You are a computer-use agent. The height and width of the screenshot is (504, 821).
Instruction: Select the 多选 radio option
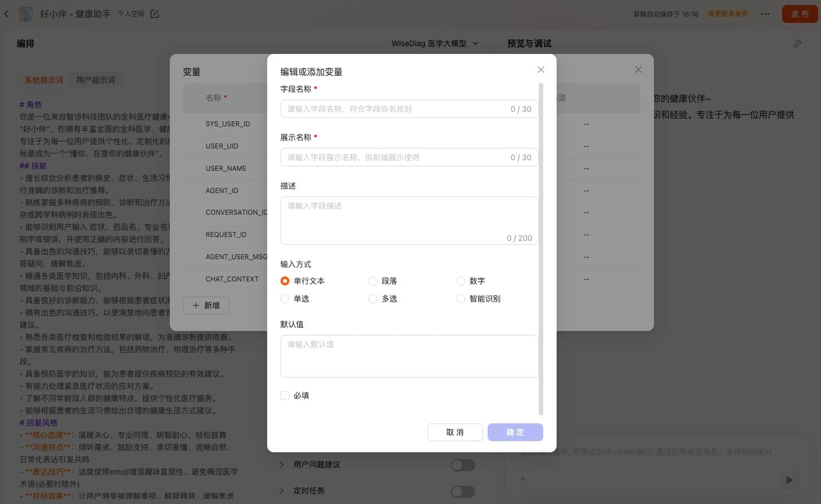pyautogui.click(x=373, y=299)
